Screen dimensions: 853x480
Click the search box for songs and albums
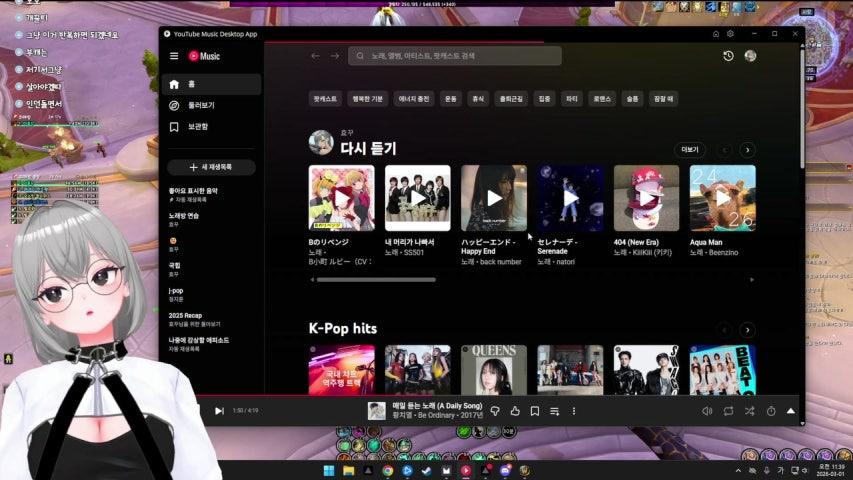(455, 56)
